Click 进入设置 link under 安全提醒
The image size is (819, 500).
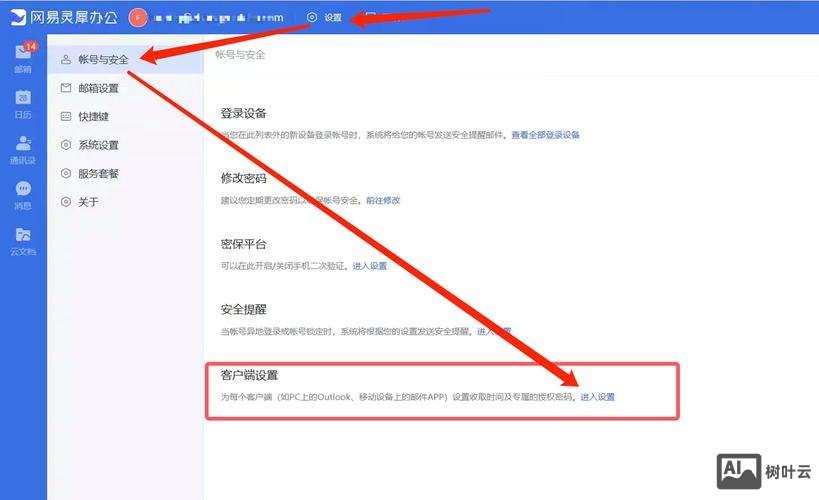[494, 331]
